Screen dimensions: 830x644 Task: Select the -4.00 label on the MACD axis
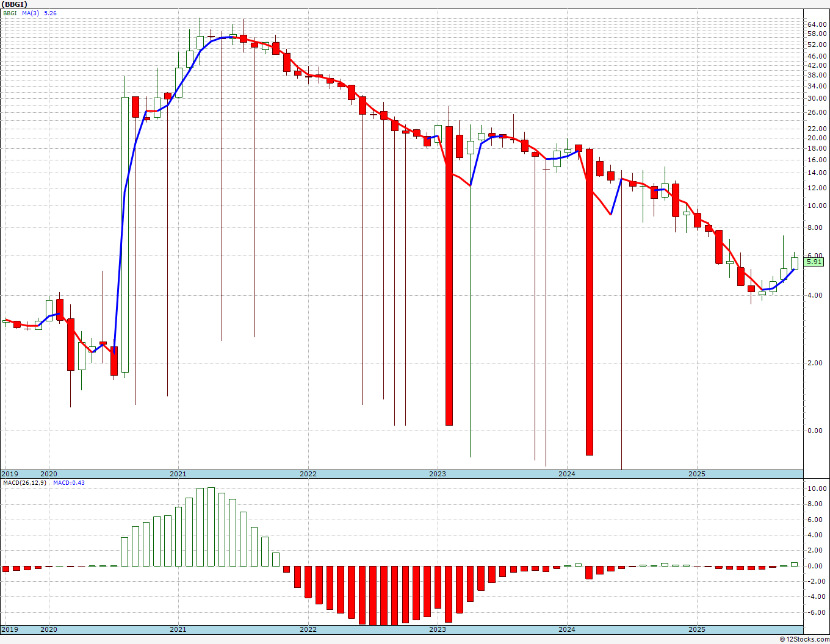(817, 597)
